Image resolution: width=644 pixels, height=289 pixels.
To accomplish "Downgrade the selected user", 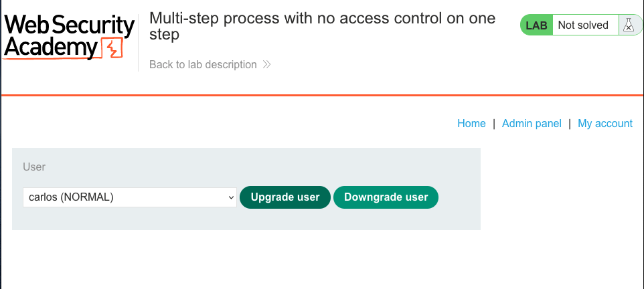I will 386,197.
